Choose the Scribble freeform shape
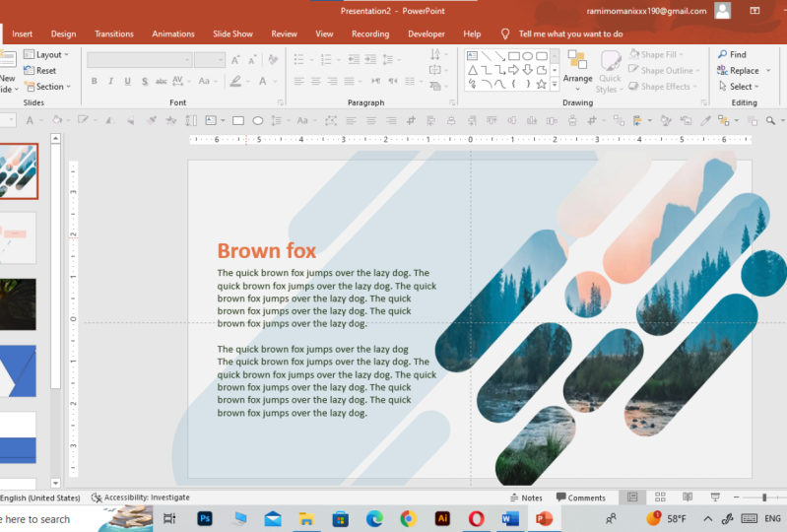 (473, 85)
